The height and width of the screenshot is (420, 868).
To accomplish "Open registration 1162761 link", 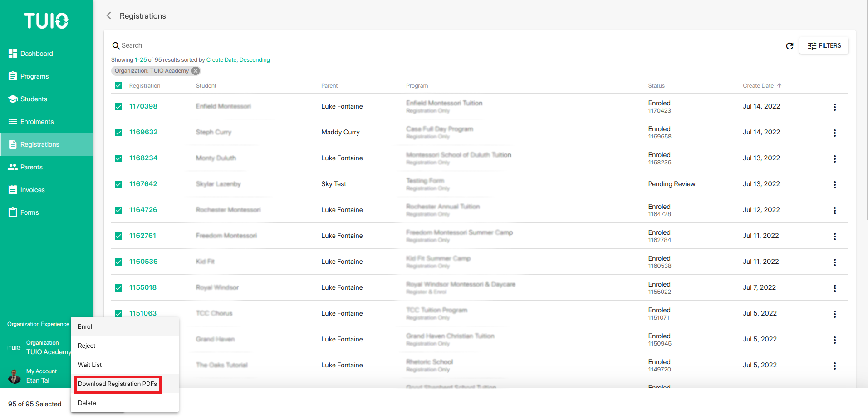I will pyautogui.click(x=142, y=236).
